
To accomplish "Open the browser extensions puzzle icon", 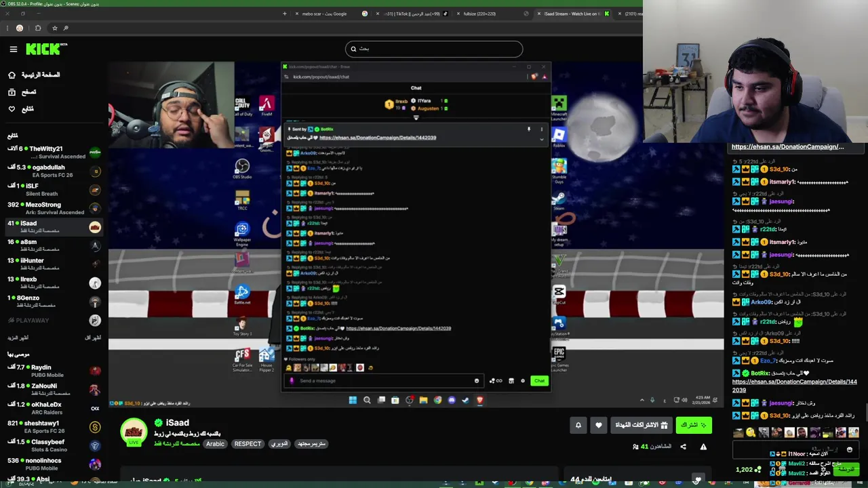I will pyautogui.click(x=38, y=28).
